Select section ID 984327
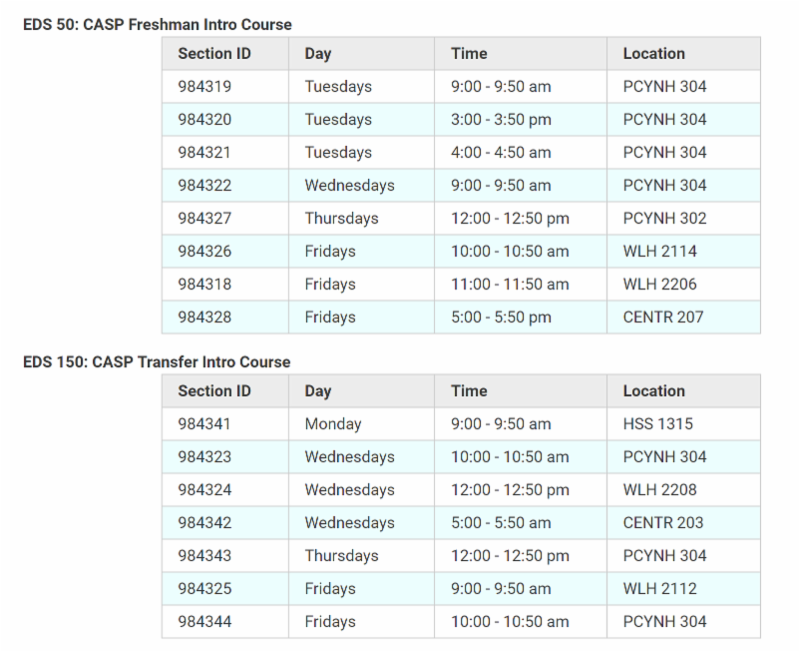This screenshot has width=800, height=652. 205,218
